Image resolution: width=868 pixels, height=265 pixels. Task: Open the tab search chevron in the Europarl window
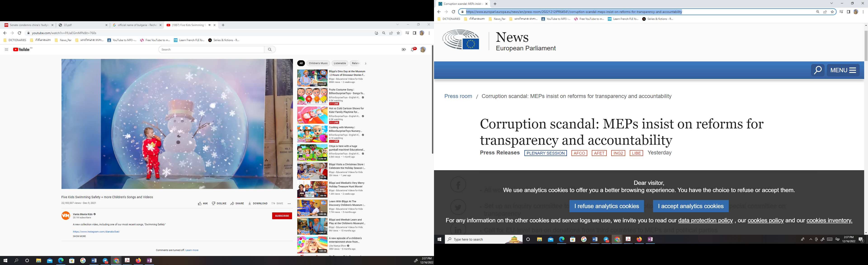[831, 3]
